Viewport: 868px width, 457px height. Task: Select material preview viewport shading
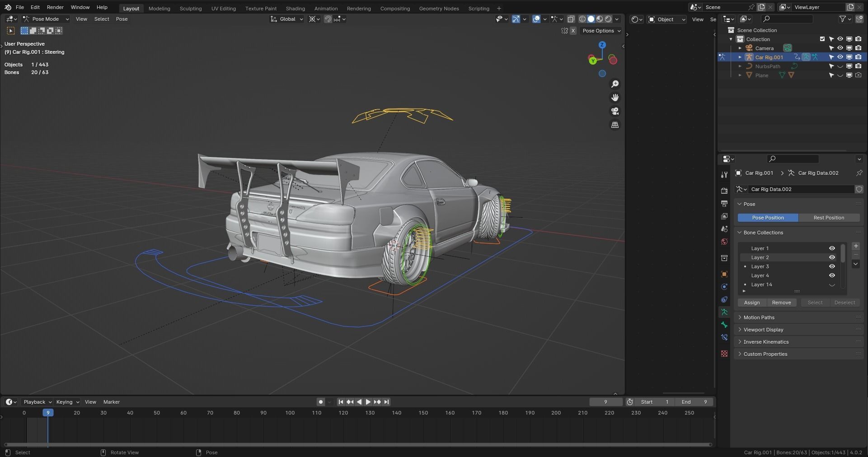pyautogui.click(x=600, y=19)
